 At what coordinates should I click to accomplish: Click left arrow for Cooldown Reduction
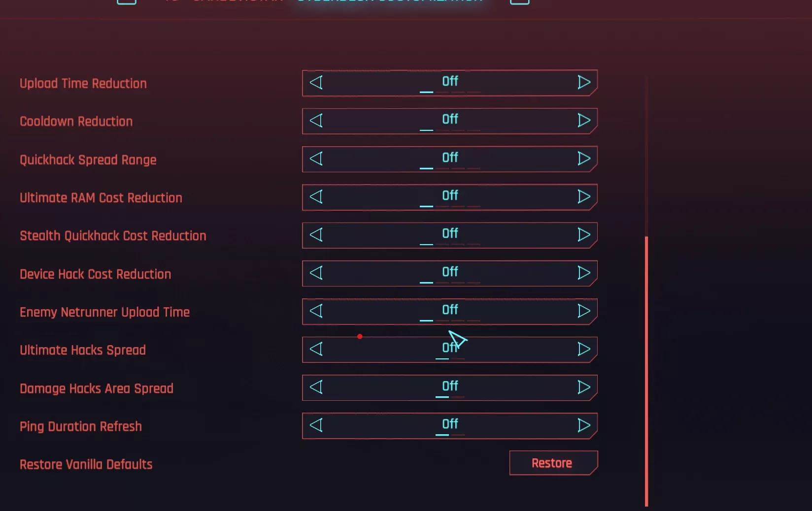[x=316, y=121]
